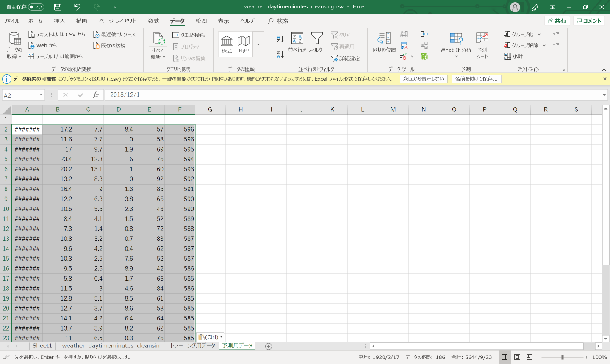The width and height of the screenshot is (610, 364).
Task: Click the zoom in plus button
Action: [586, 357]
